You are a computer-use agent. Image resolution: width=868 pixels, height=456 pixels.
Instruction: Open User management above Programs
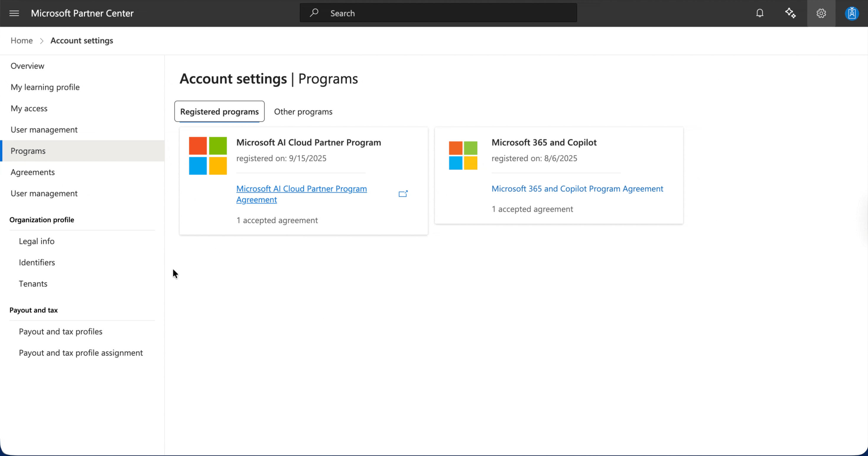[x=82, y=129]
